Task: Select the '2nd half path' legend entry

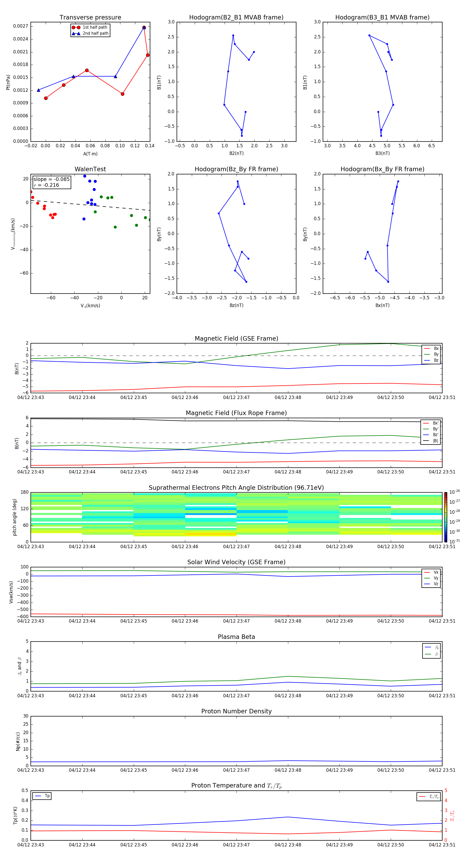Action: click(x=90, y=33)
